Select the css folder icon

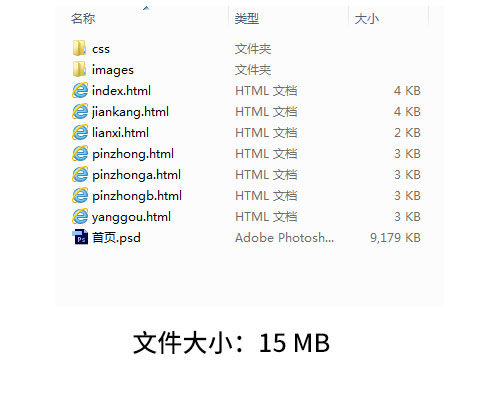(79, 48)
